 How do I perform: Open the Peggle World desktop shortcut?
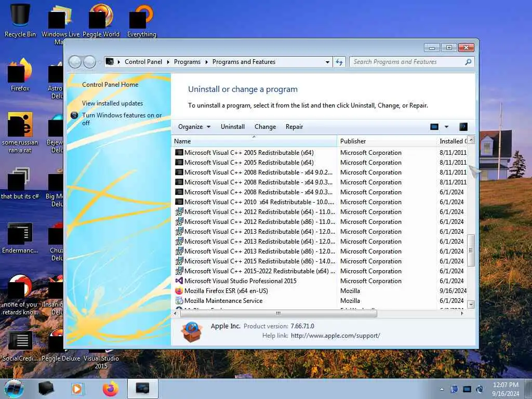[x=101, y=20]
